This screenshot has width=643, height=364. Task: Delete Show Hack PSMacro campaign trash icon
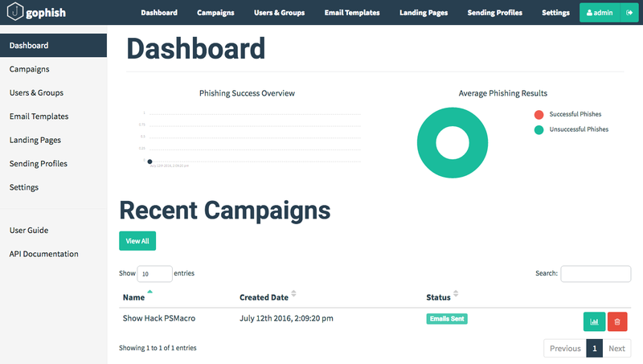pyautogui.click(x=617, y=321)
